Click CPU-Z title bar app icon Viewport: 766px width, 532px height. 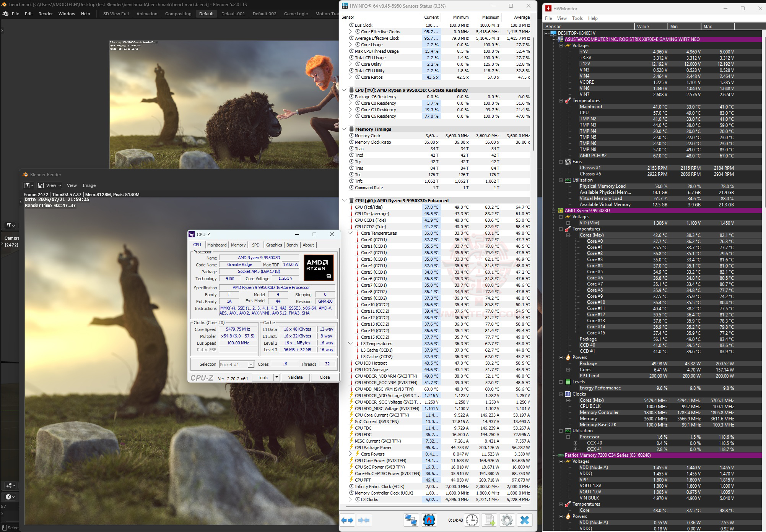(x=192, y=234)
